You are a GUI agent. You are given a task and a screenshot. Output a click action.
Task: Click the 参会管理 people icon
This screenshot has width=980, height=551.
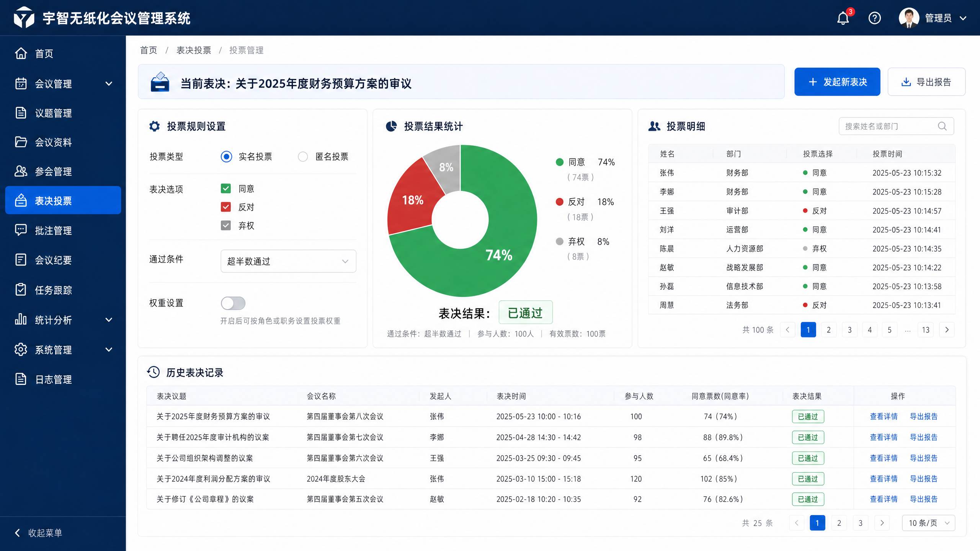click(21, 171)
